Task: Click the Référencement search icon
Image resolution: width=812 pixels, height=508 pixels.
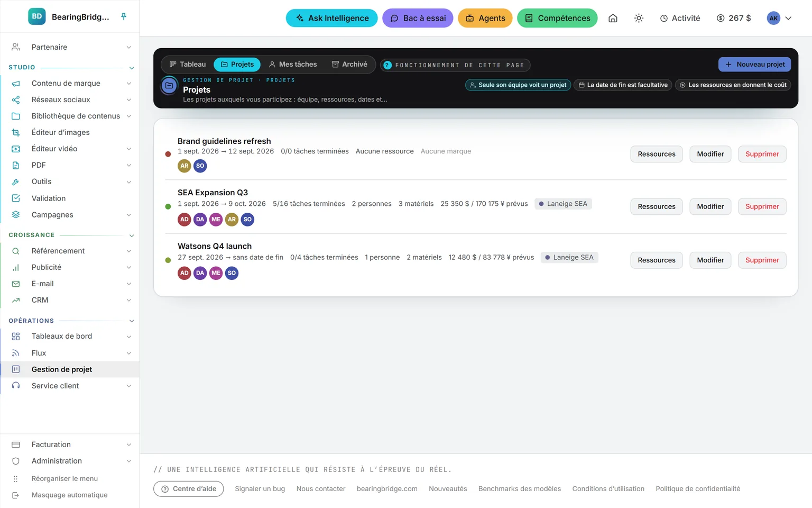Action: [16, 251]
